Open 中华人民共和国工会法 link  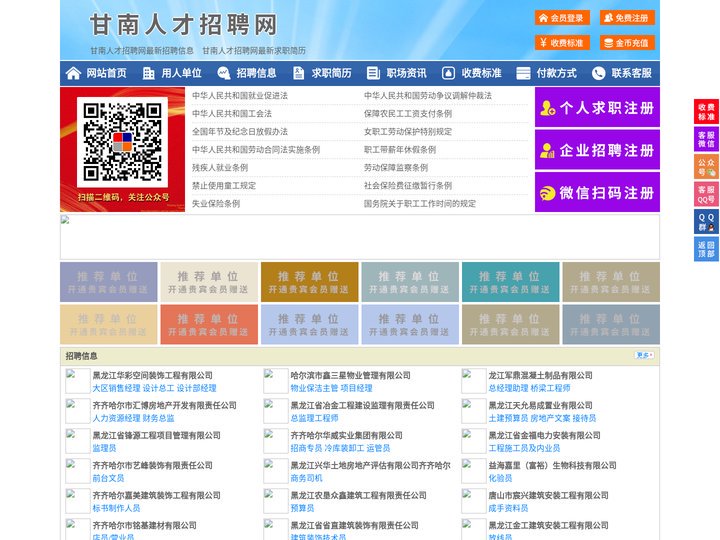(x=232, y=113)
